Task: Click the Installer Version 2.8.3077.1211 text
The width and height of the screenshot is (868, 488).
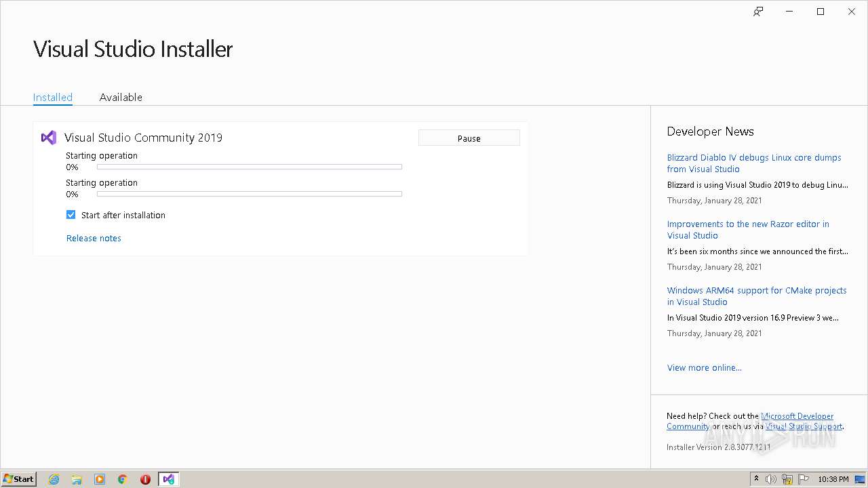Action: click(719, 447)
